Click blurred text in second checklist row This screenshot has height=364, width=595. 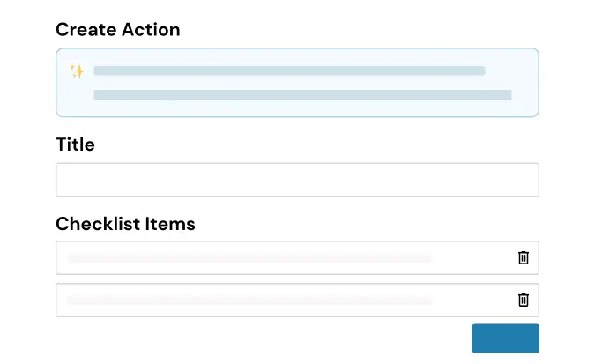(249, 301)
